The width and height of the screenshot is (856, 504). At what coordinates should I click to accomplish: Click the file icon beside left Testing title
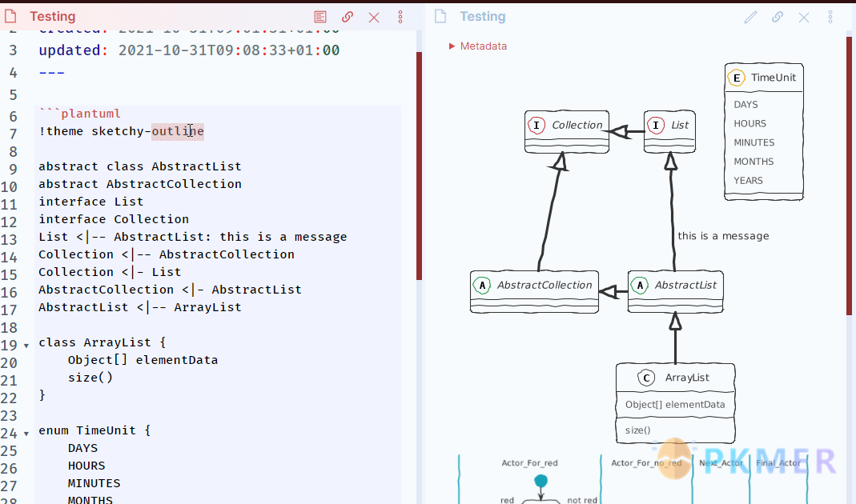tap(10, 16)
